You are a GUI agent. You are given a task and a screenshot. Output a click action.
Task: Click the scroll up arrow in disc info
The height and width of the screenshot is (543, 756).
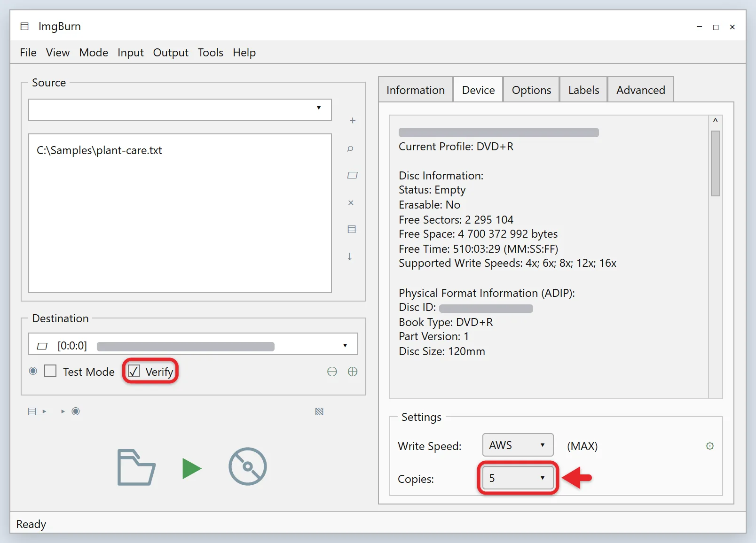(716, 121)
